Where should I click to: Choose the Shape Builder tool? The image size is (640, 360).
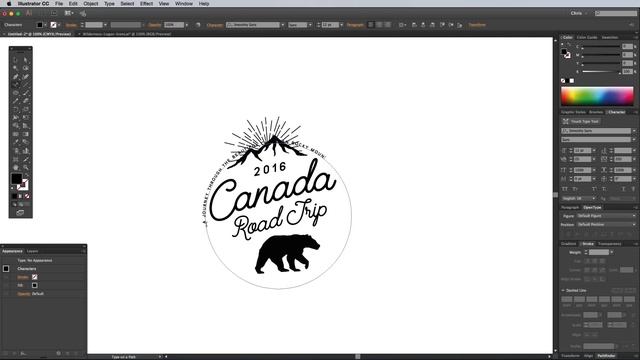(16, 126)
